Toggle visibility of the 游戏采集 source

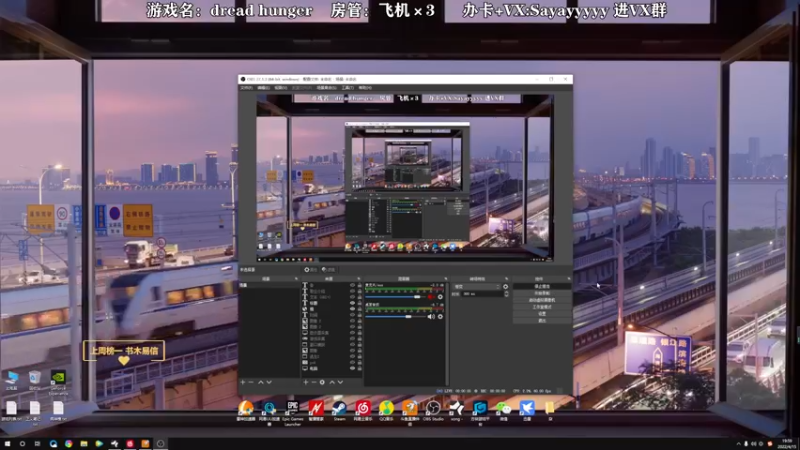tap(352, 339)
